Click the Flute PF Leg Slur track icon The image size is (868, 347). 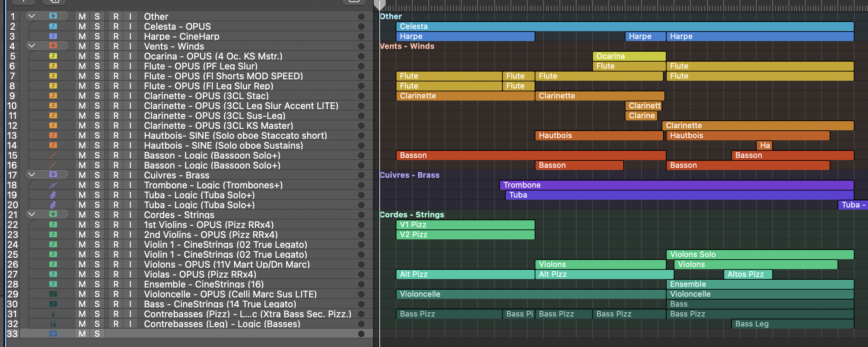53,66
